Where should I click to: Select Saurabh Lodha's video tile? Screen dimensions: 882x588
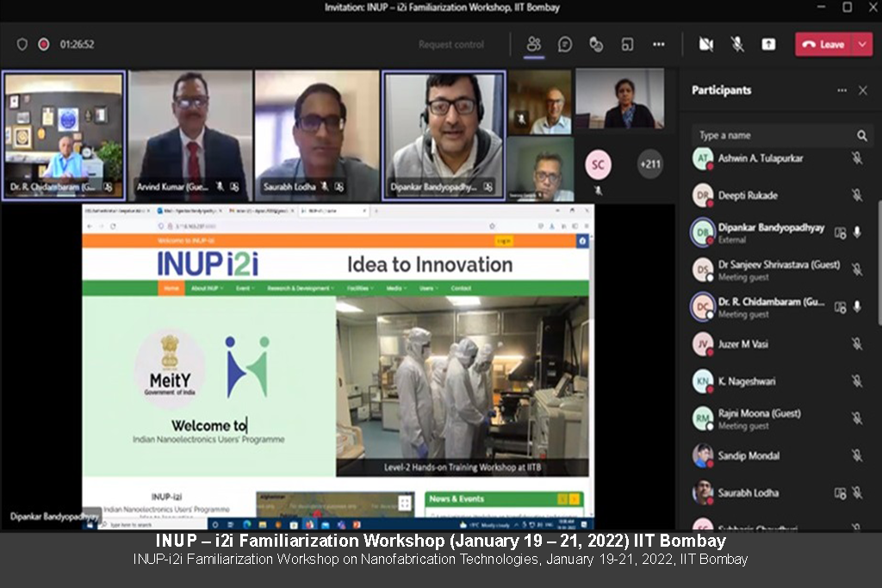[x=317, y=135]
